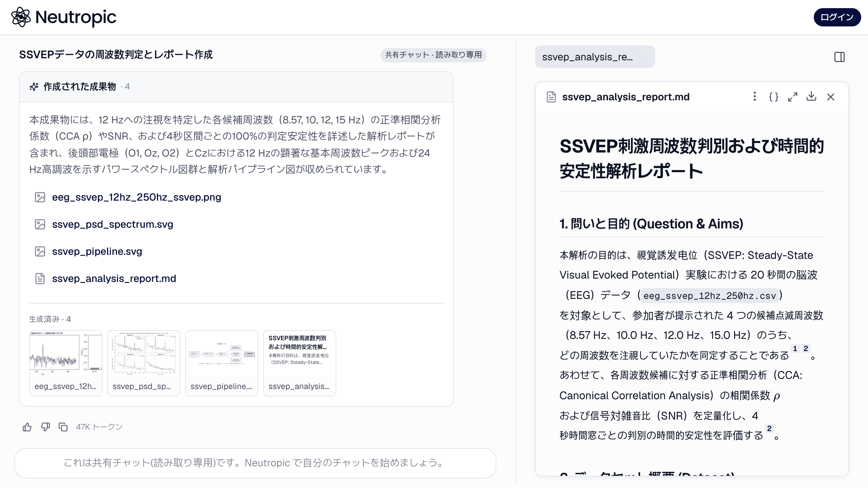This screenshot has width=868, height=488.
Task: Click image icon next to ssvep_pipeline.svg
Action: (x=40, y=251)
